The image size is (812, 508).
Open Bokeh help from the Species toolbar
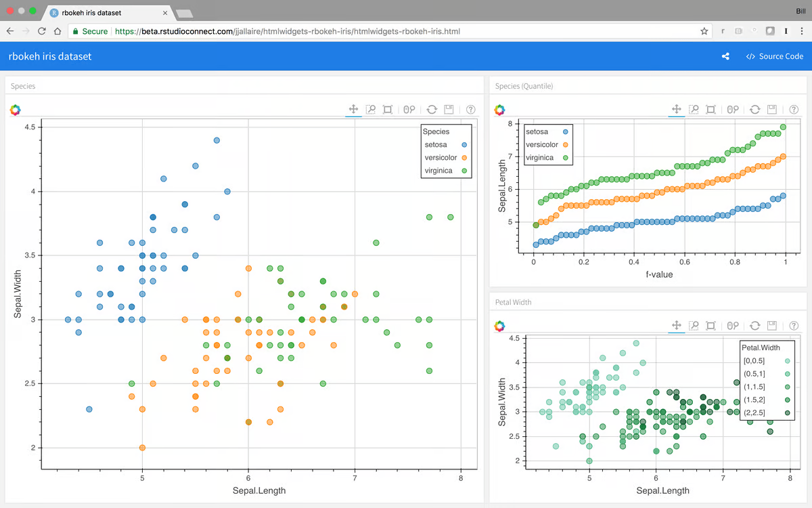[x=470, y=109]
